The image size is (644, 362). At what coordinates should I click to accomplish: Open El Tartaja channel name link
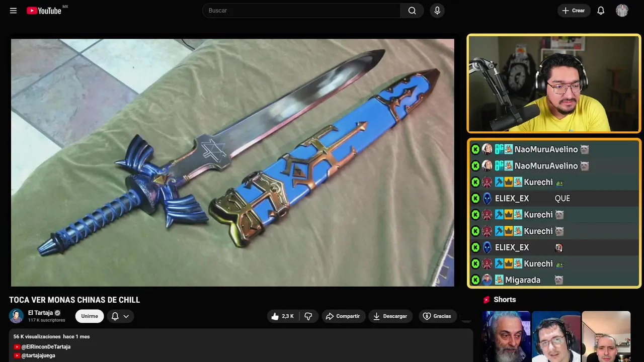[x=40, y=313]
